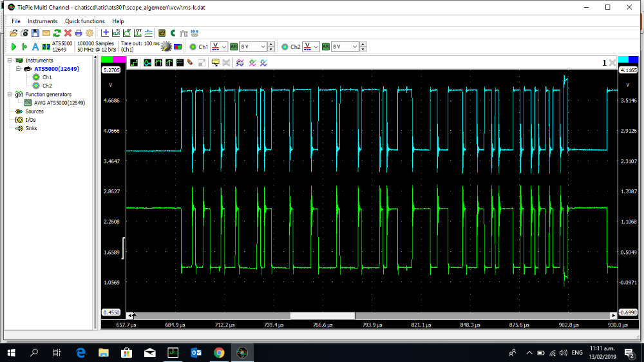Click the eraser icon in graph toolbar

[191, 62]
